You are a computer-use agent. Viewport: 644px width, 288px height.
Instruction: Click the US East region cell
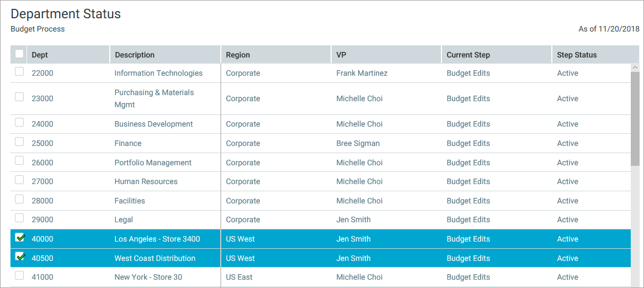tap(239, 277)
